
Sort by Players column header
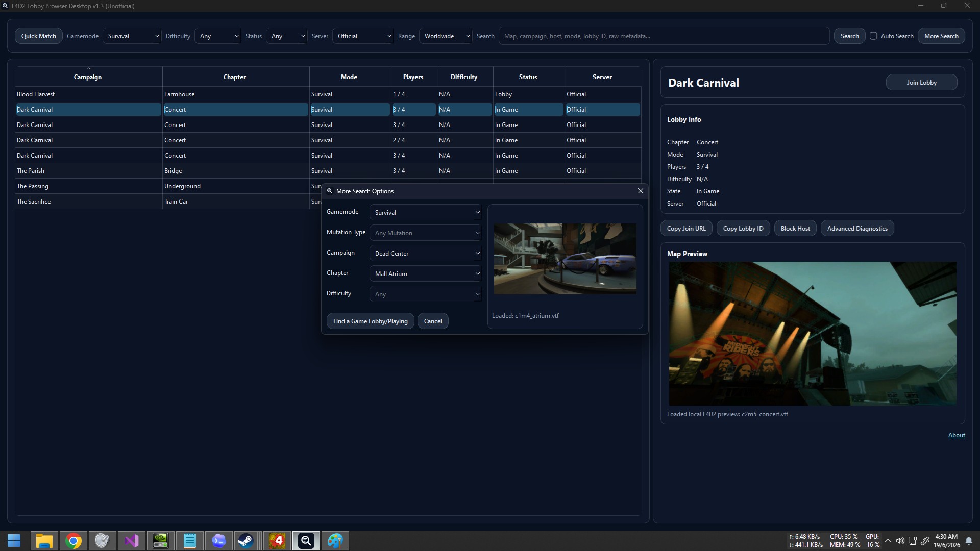[413, 77]
